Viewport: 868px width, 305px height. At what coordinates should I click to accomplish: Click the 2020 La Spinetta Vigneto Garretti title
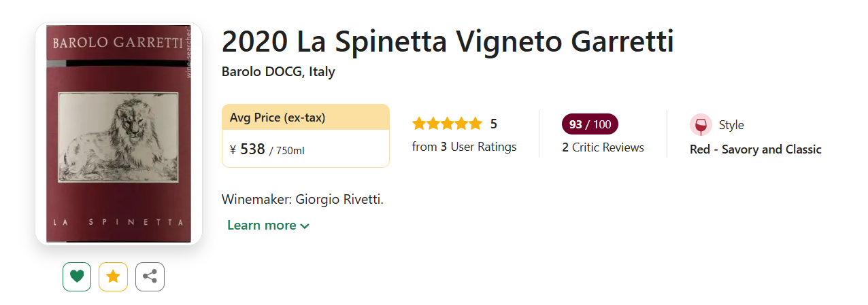tap(447, 42)
